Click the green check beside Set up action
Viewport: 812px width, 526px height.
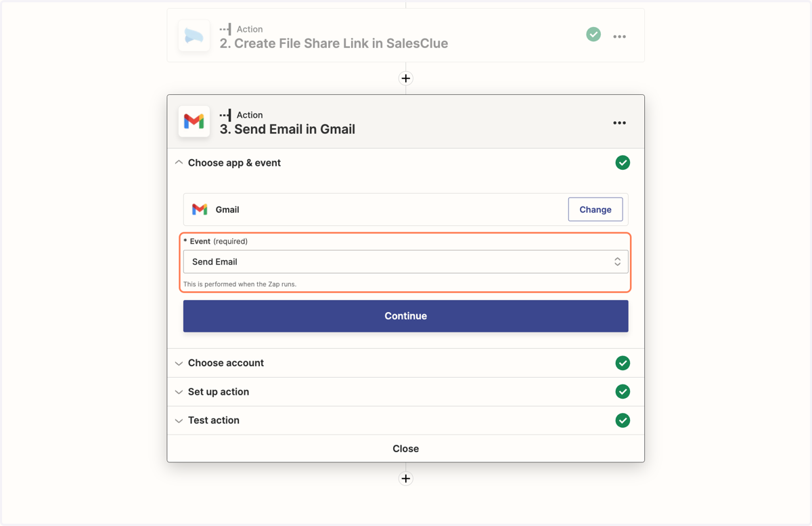pos(623,391)
